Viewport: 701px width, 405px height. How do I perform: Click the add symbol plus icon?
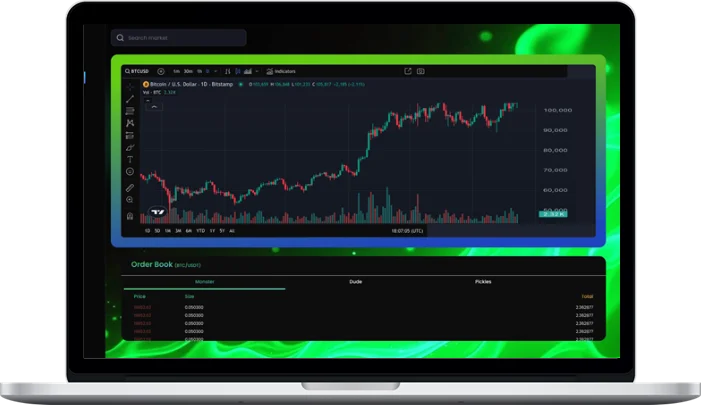163,71
